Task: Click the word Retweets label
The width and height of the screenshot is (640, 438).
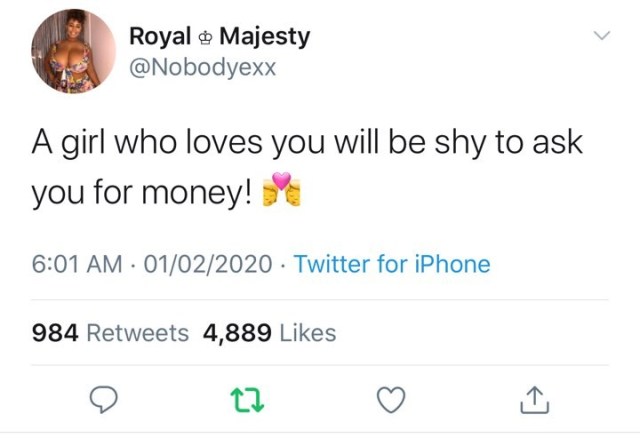Action: click(138, 333)
